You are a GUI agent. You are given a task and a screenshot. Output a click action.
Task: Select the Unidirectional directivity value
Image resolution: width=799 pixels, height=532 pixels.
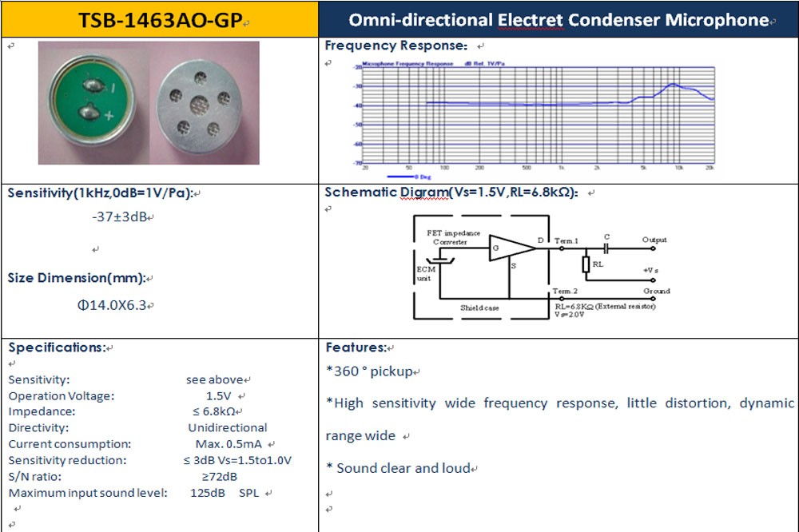[x=227, y=427]
